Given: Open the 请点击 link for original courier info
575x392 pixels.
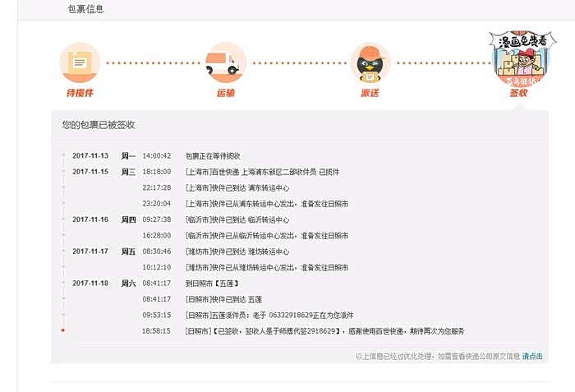Looking at the screenshot, I should pos(532,356).
